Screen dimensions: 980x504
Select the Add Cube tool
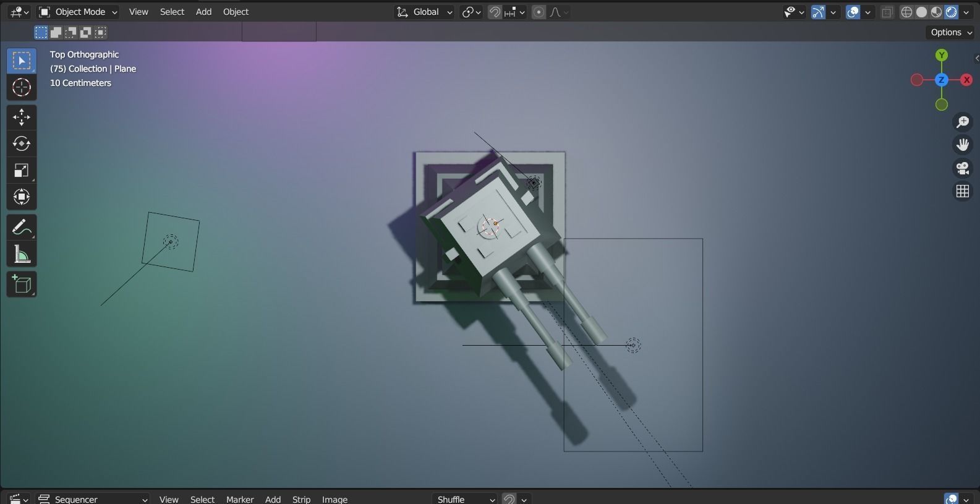point(22,284)
